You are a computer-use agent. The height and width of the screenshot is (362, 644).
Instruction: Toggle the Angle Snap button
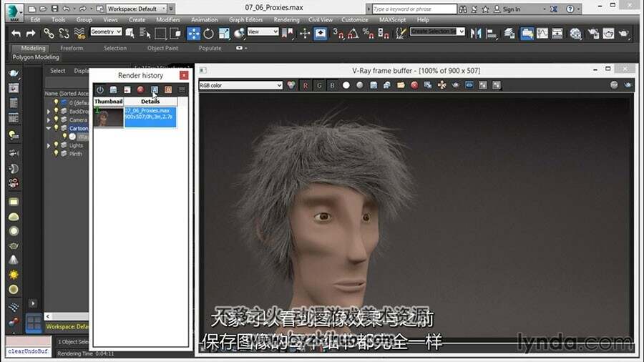[x=353, y=33]
